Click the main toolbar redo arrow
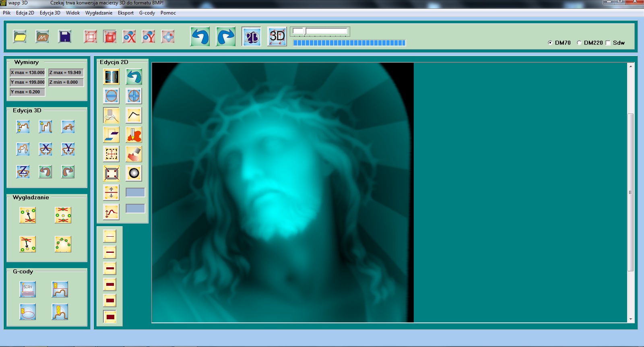The width and height of the screenshot is (644, 347). (x=226, y=37)
